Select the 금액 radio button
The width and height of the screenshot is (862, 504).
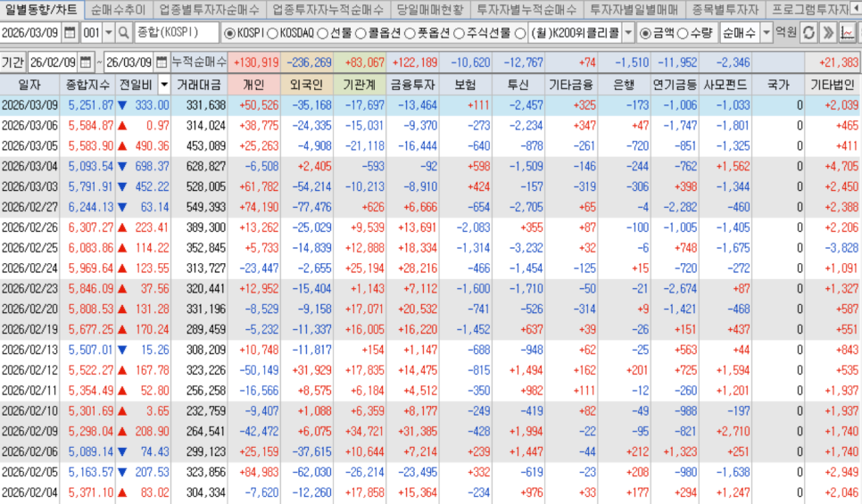645,34
